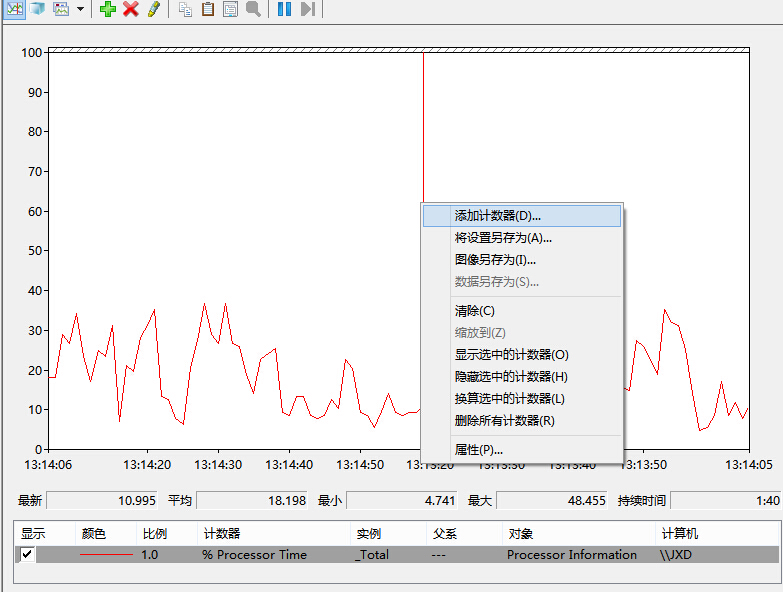Select the % Processor Time counter cell
Viewport: 783px width, 592px height.
click(254, 555)
